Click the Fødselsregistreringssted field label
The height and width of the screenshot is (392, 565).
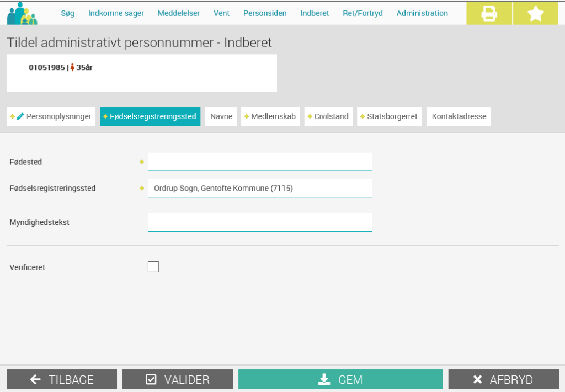tap(52, 188)
